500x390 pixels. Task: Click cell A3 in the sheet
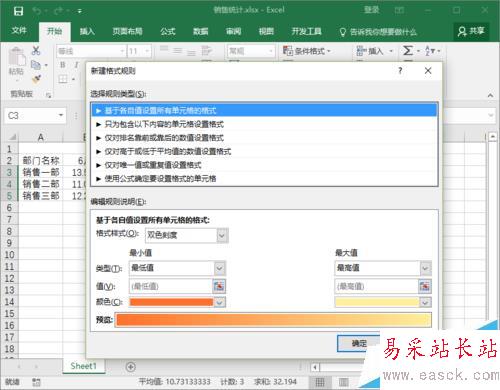[x=41, y=172]
